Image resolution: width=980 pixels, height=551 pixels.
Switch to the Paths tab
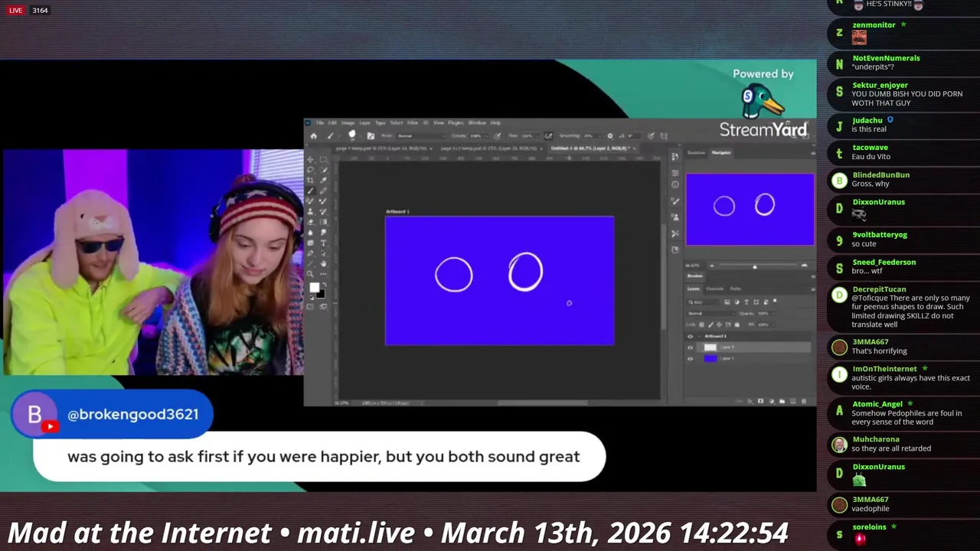[736, 289]
